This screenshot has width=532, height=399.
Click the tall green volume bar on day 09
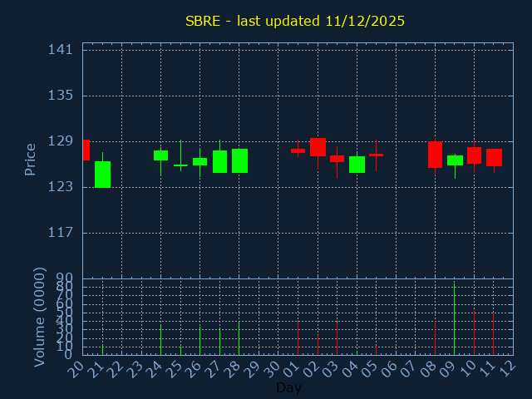coord(454,320)
